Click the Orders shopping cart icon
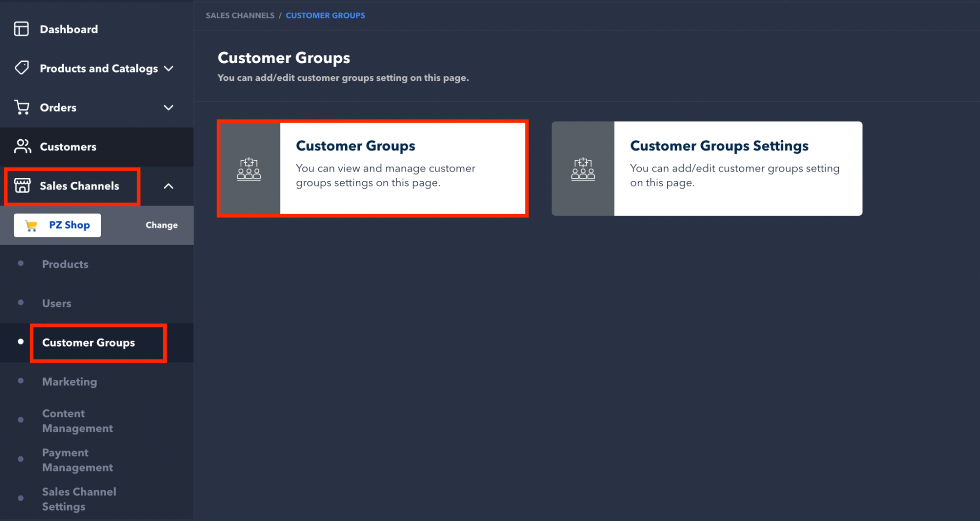980x521 pixels. pyautogui.click(x=22, y=107)
